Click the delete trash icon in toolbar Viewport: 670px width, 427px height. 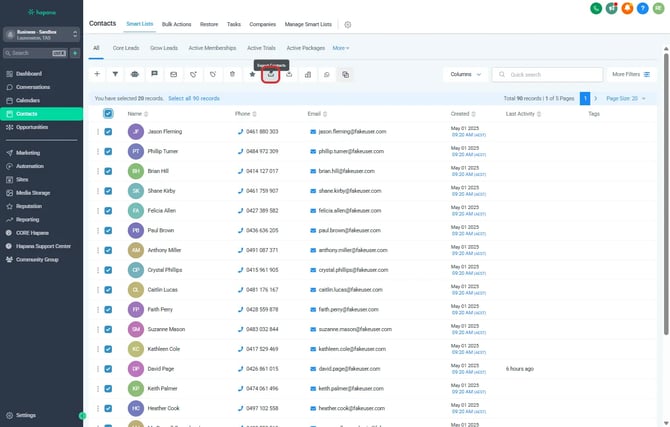(x=232, y=74)
